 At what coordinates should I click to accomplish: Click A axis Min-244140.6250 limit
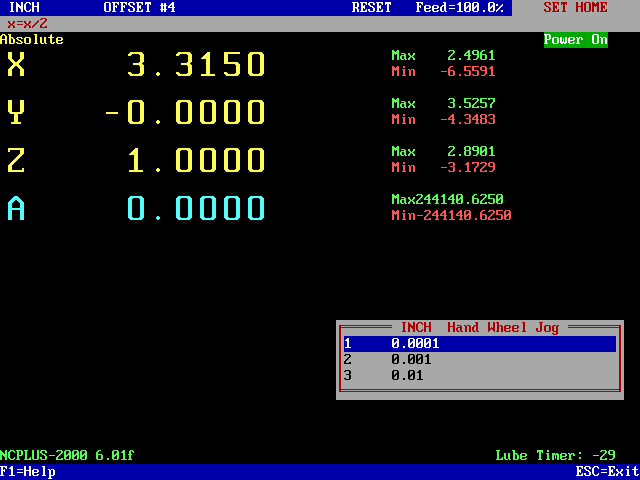point(451,215)
